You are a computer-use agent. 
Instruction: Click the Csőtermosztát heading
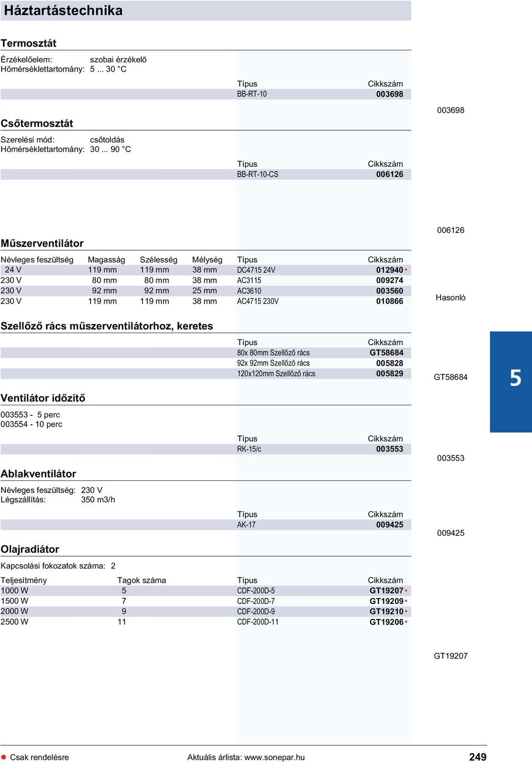pyautogui.click(x=37, y=123)
